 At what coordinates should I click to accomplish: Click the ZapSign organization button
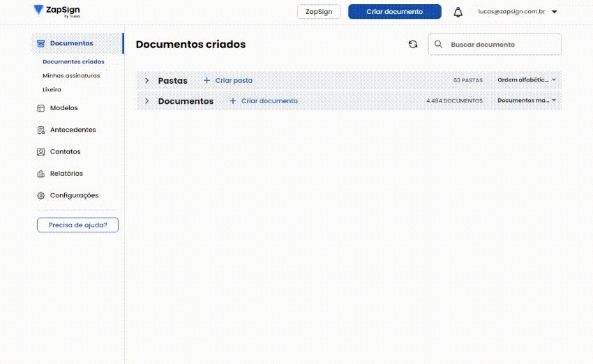(x=319, y=12)
